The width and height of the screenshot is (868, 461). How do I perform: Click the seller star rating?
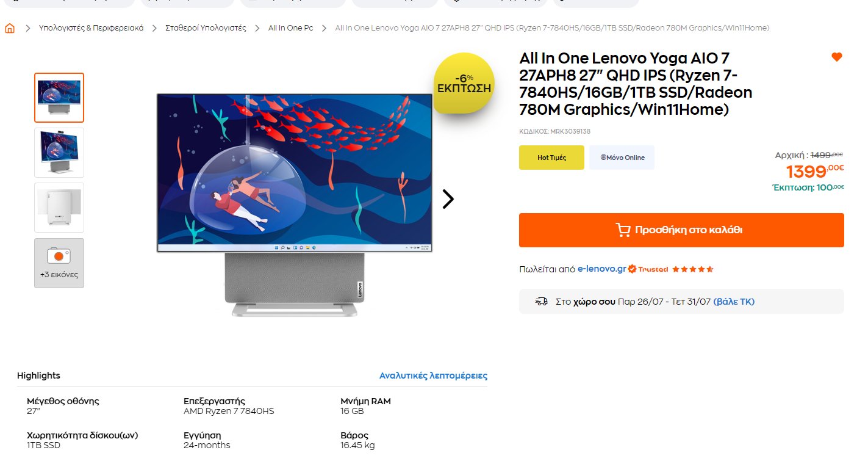click(x=693, y=269)
